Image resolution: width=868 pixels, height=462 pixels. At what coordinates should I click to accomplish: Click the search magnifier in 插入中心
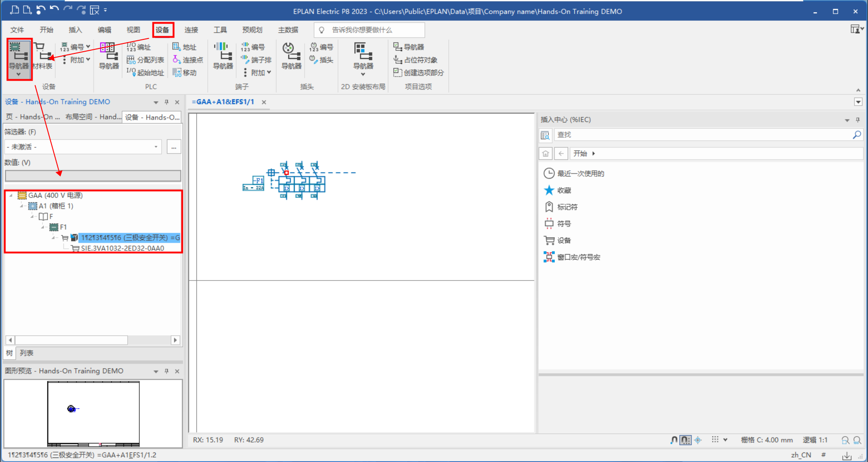[856, 135]
